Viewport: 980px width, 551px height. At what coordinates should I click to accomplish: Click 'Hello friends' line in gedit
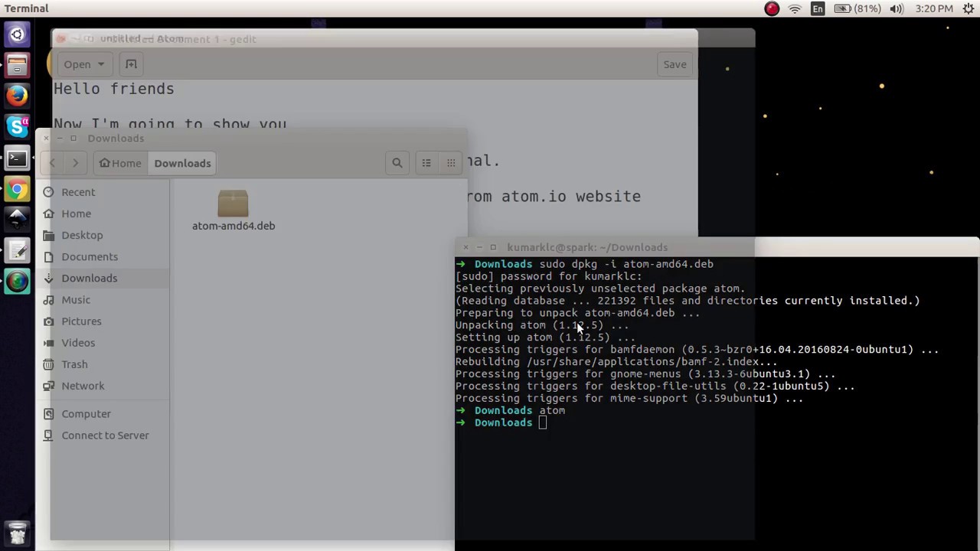click(x=114, y=89)
